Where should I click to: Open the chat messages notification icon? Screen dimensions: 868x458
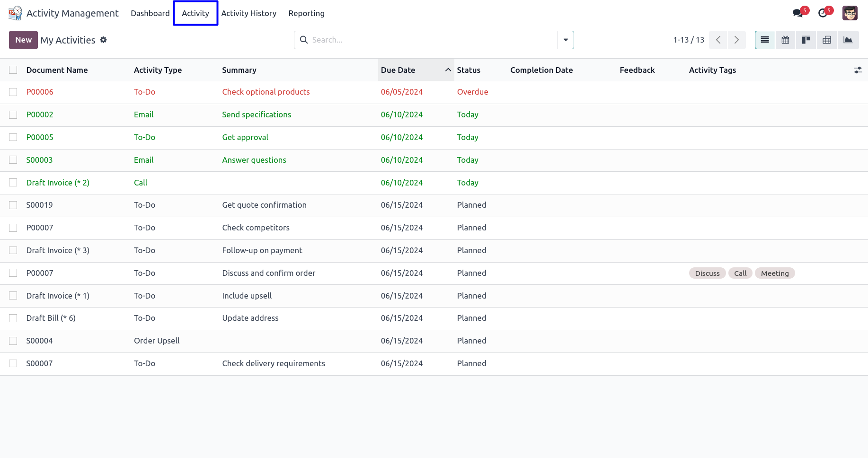pos(798,13)
